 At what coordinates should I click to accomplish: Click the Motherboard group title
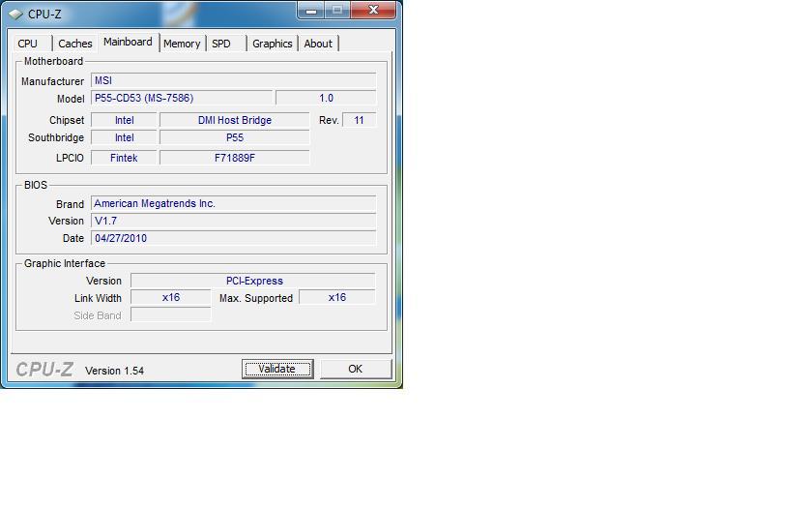point(53,61)
